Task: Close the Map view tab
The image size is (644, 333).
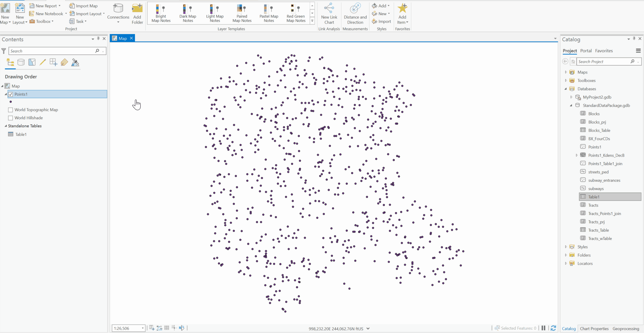Action: (x=132, y=38)
